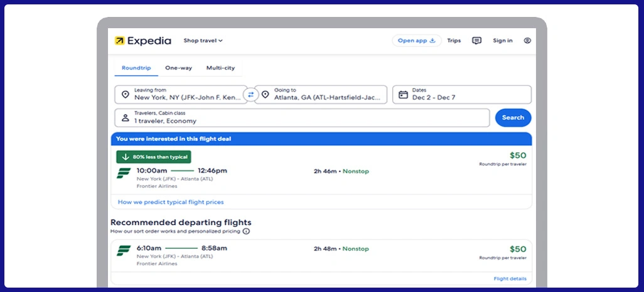The height and width of the screenshot is (292, 644).
Task: Click the Open app button
Action: [x=416, y=41]
